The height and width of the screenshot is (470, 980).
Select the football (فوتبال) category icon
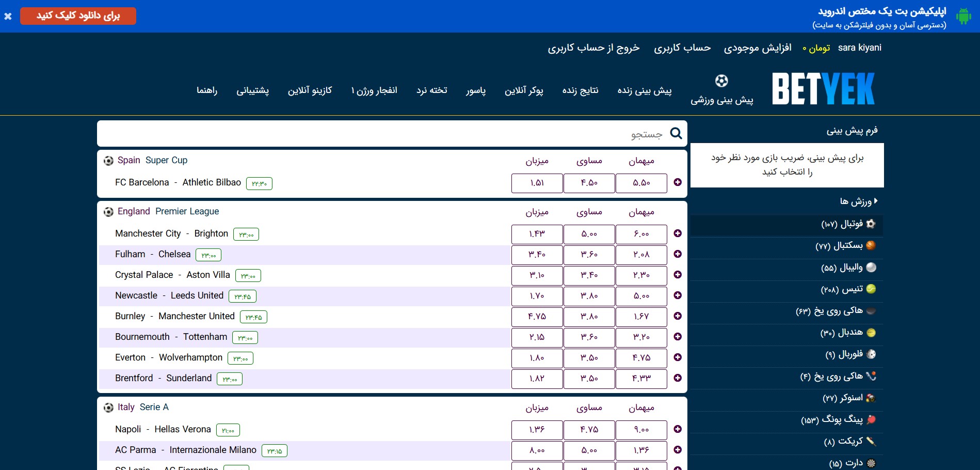pos(871,224)
